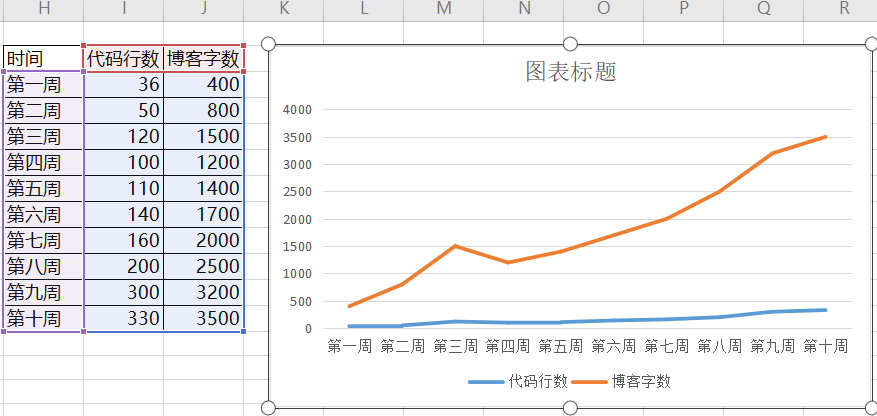The width and height of the screenshot is (877, 416).
Task: Select the 第一周 cell
Action: point(43,84)
